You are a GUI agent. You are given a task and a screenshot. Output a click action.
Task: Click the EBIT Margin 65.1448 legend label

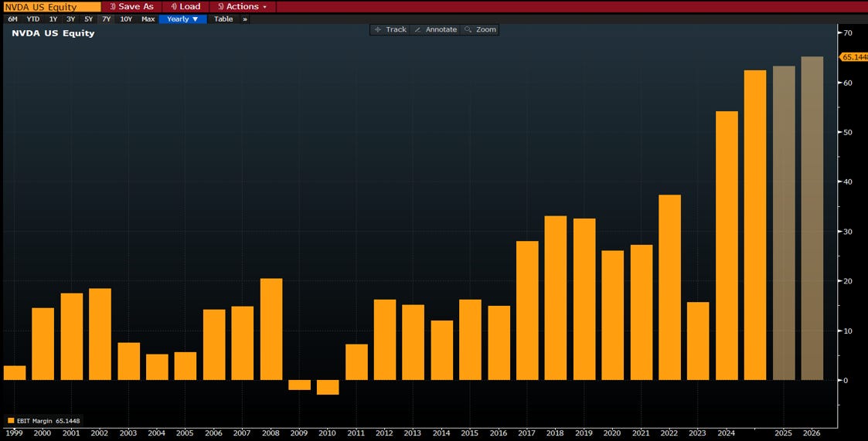(49, 421)
